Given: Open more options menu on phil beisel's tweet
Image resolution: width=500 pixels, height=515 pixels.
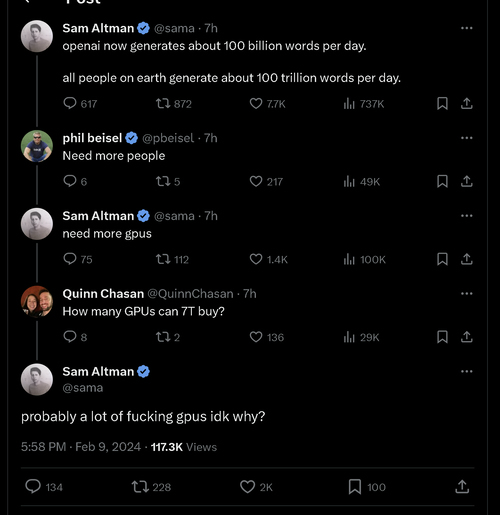Looking at the screenshot, I should (467, 138).
